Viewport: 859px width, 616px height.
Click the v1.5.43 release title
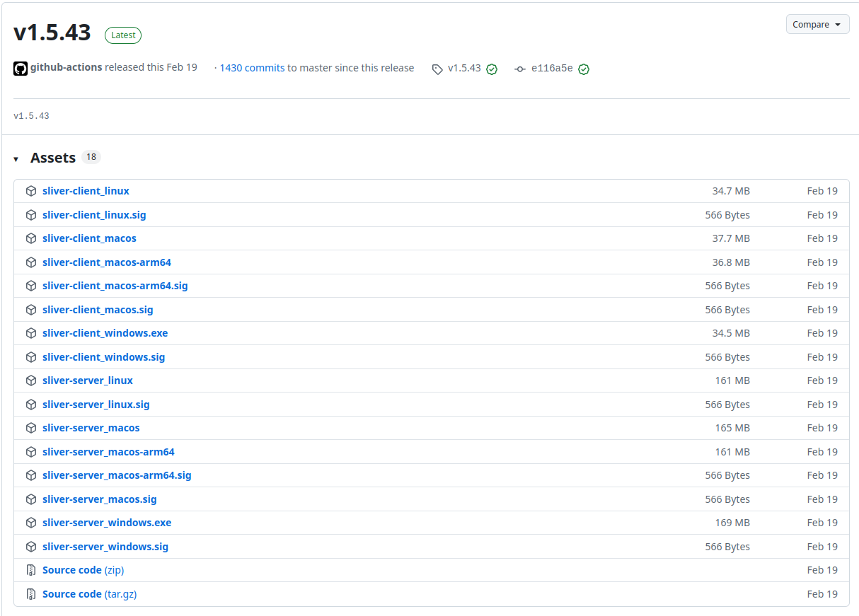tap(52, 33)
